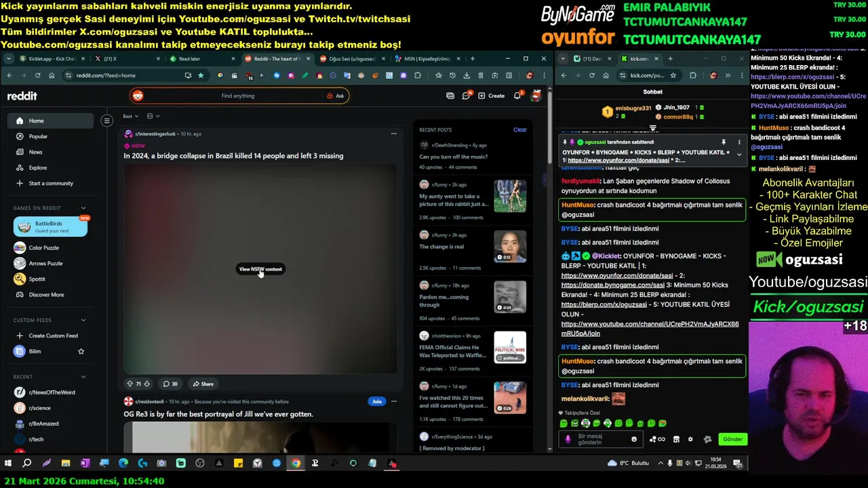
Task: Open the Chrome icon on the taskbar
Action: click(x=296, y=464)
